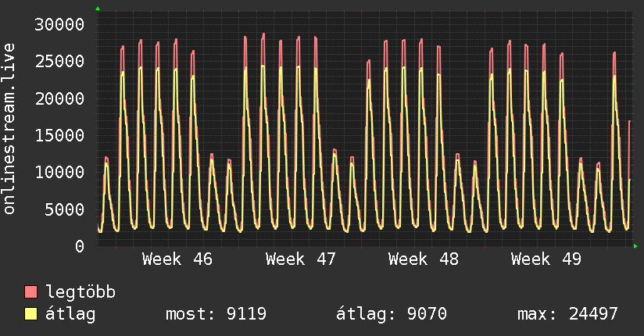Click the 30000 y-axis tick label
The height and width of the screenshot is (336, 644).
[60, 24]
